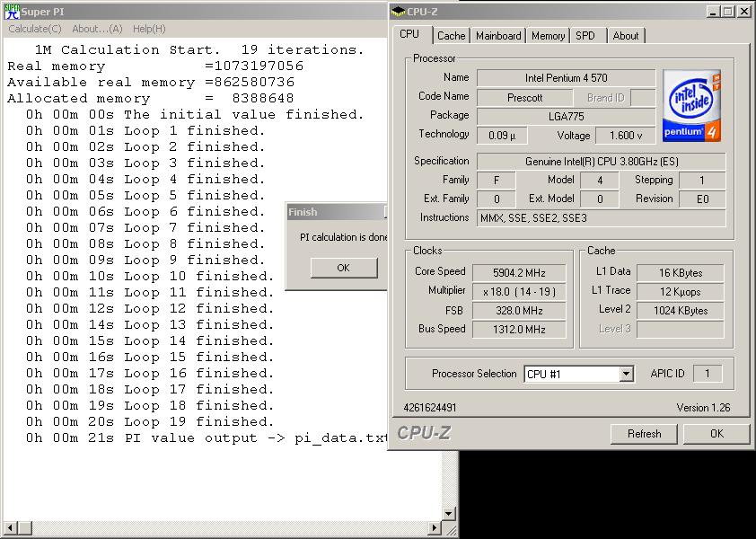756x539 pixels.
Task: Open the Processor Selection dropdown arrow
Action: coord(626,374)
